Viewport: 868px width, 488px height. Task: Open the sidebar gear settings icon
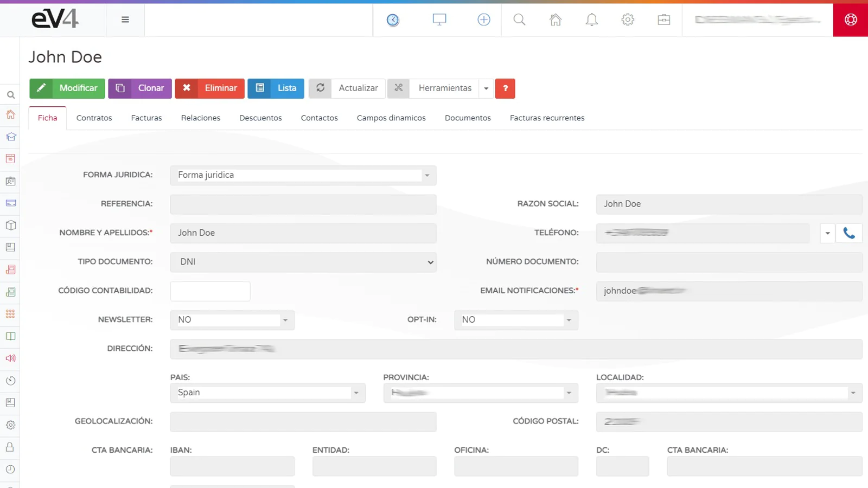(10, 425)
